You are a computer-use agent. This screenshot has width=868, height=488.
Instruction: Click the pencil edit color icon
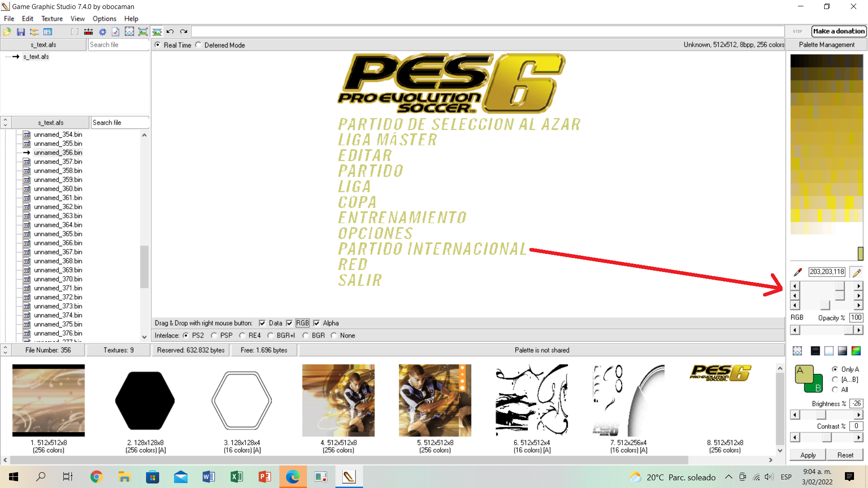tap(857, 272)
